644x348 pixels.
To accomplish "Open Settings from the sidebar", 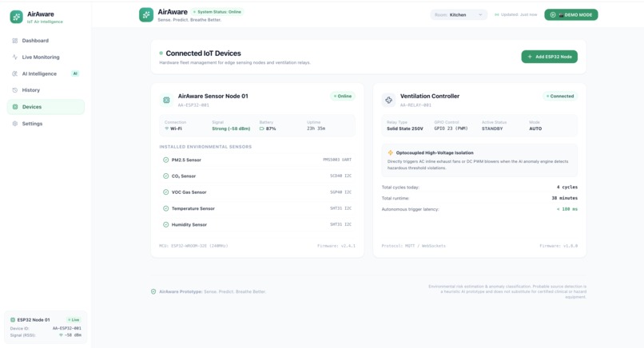I will 46,124.
